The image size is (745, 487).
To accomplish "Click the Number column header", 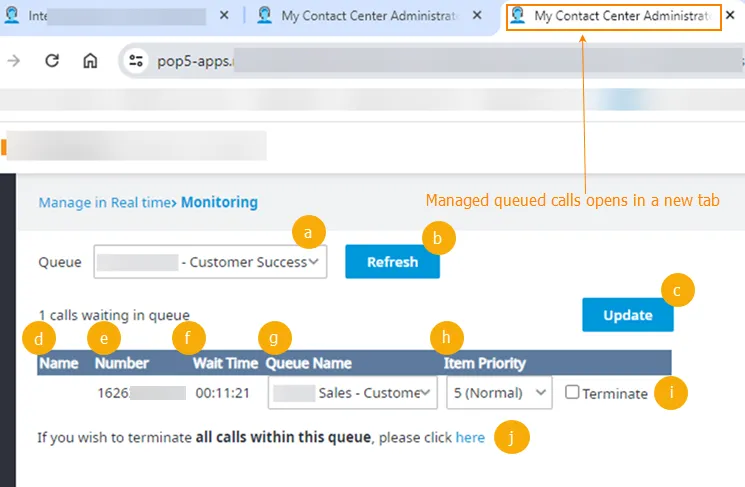I will tap(122, 363).
